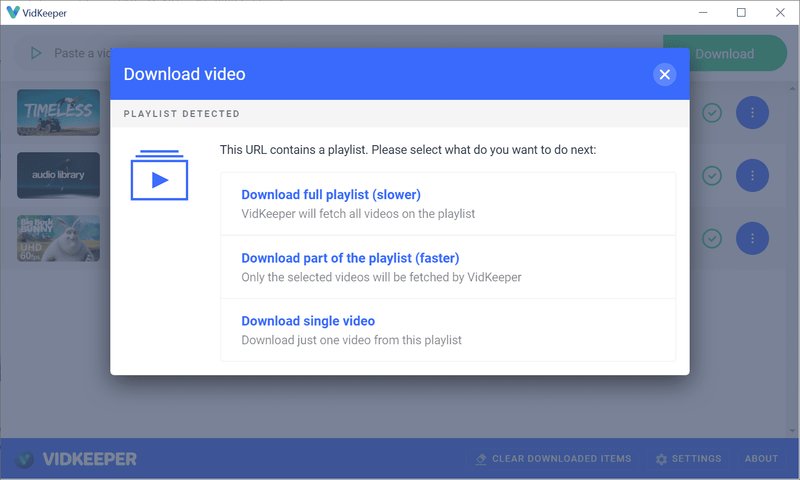Open more options for audio library video
Viewport: 800px width, 480px height.
[x=752, y=175]
